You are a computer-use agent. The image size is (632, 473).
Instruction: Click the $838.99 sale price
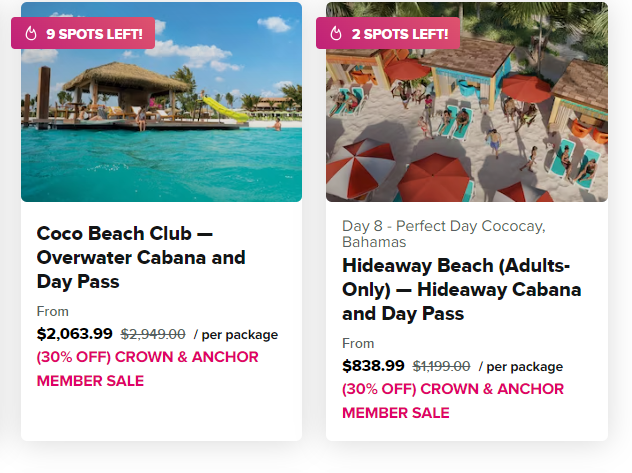373,366
